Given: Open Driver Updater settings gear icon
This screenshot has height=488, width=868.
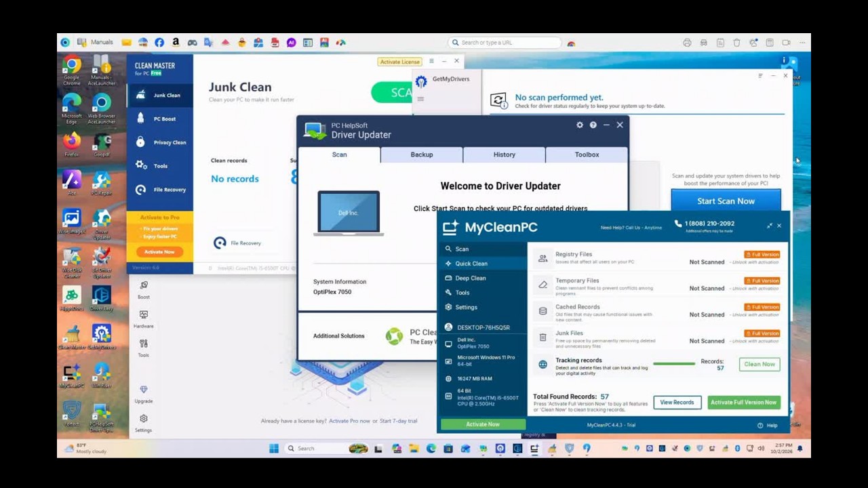Looking at the screenshot, I should coord(580,125).
